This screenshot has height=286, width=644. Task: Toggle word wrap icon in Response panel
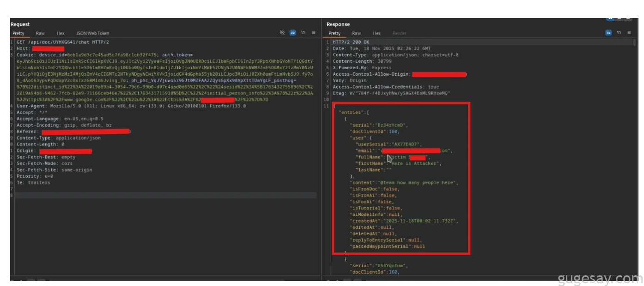click(608, 33)
